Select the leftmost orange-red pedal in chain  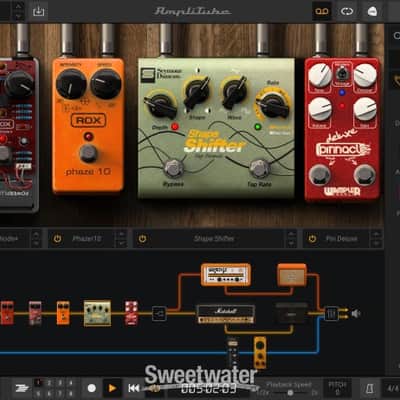point(7,313)
